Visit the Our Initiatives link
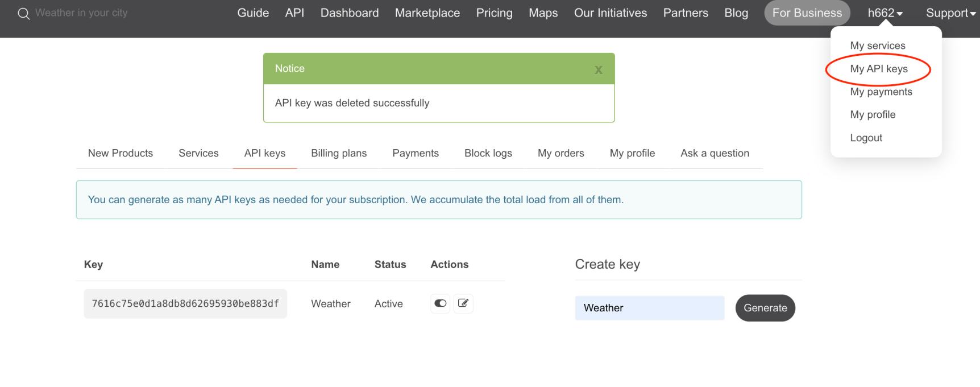 [611, 13]
